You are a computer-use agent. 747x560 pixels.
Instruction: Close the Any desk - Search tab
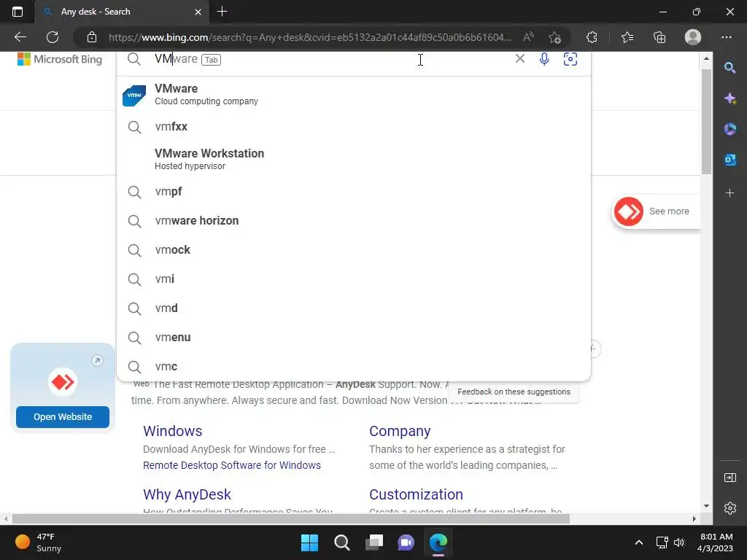click(198, 12)
